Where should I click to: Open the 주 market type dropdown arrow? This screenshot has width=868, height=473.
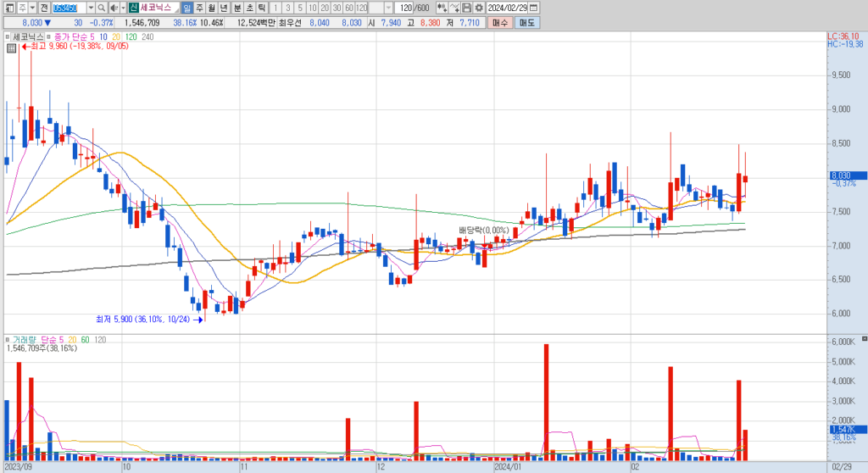[33, 8]
